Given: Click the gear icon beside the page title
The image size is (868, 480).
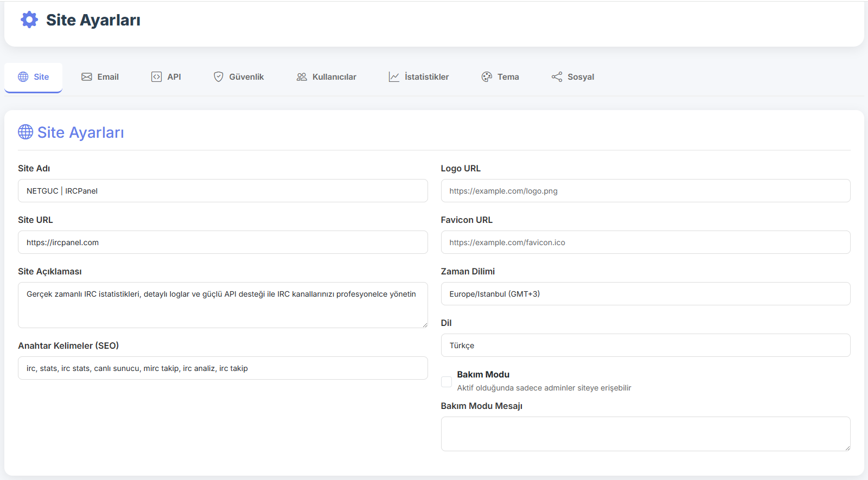Looking at the screenshot, I should click(29, 20).
